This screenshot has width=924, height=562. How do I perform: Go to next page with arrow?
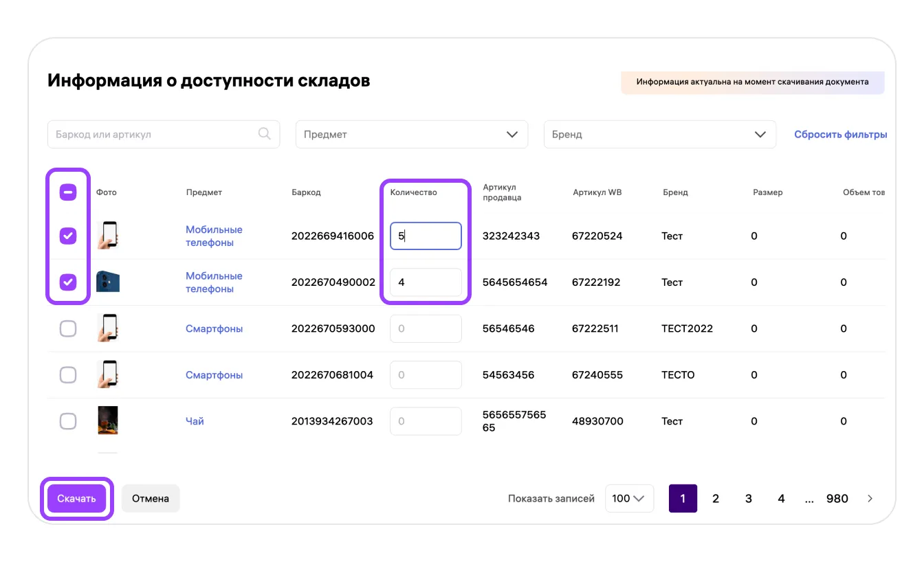click(870, 499)
